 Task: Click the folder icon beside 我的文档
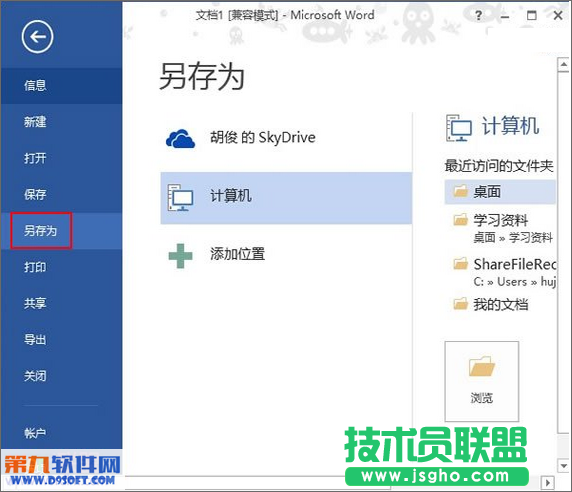pos(460,303)
